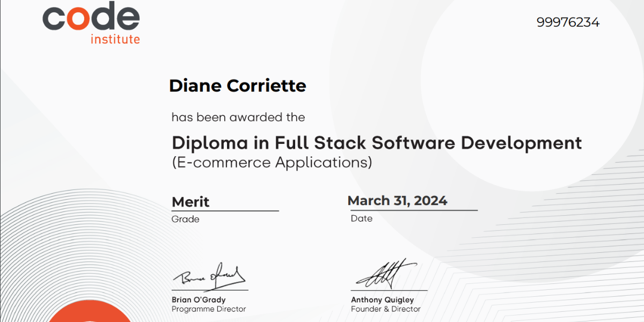Viewport: 644px width, 322px height.
Task: Click the 'Programme Director' title
Action: point(208,309)
